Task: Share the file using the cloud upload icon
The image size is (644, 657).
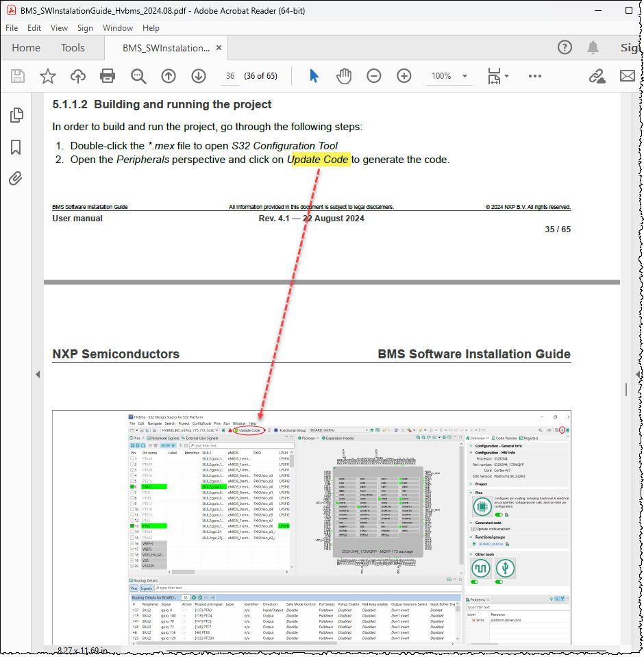Action: coord(76,76)
